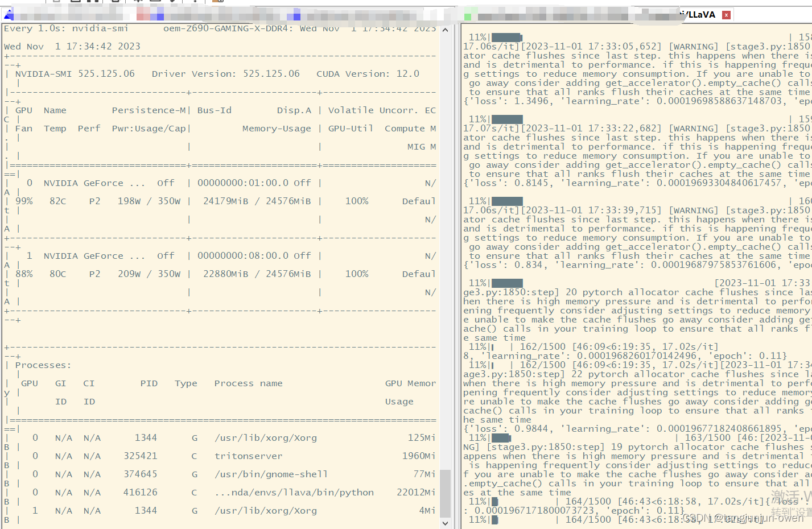
Task: Click "'loss': 0.8145" in training log
Action: 509,183
